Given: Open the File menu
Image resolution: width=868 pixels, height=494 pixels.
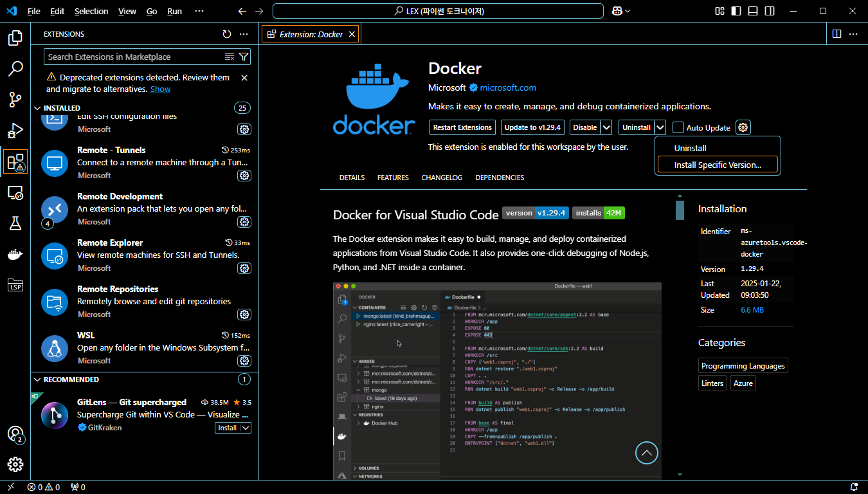Looking at the screenshot, I should pos(34,11).
